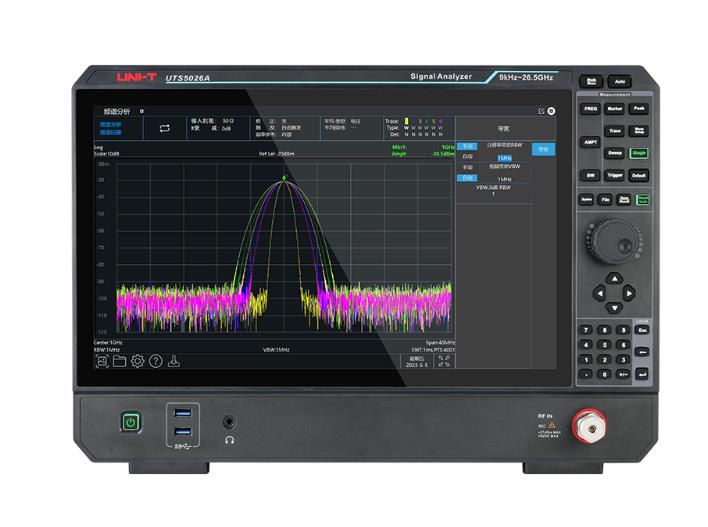The width and height of the screenshot is (708, 527).
Task: Toggle RBW mode to manual (手动)
Action: click(x=468, y=146)
